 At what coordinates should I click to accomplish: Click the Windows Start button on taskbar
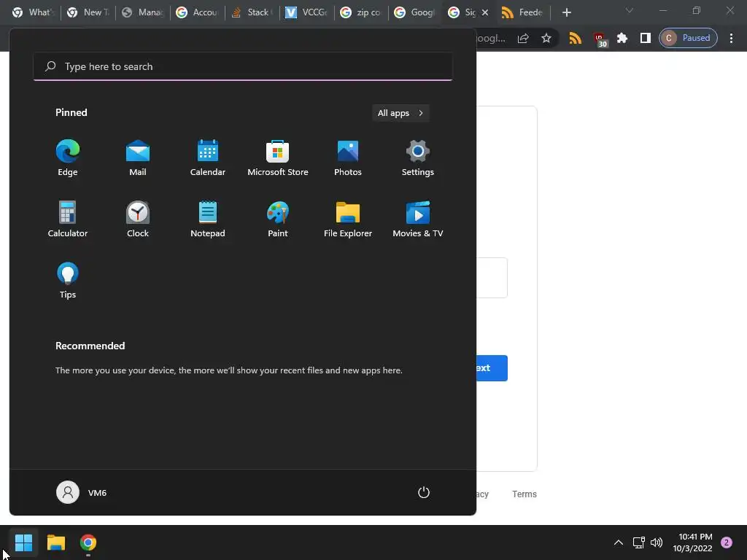(x=23, y=542)
